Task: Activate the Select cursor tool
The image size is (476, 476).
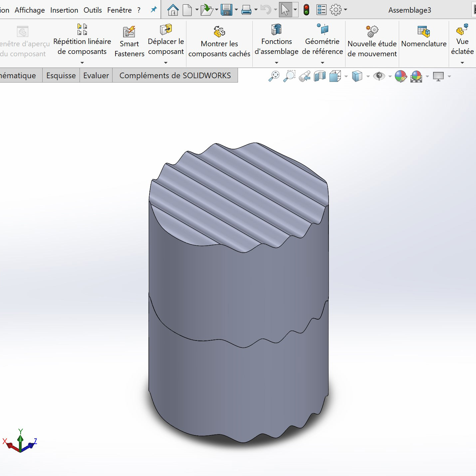Action: tap(285, 10)
